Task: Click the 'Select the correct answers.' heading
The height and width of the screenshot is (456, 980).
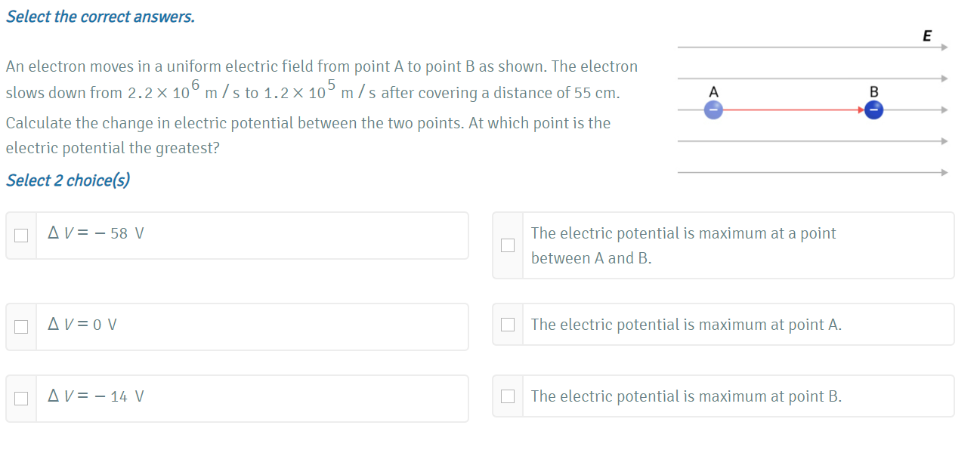Action: pos(100,17)
